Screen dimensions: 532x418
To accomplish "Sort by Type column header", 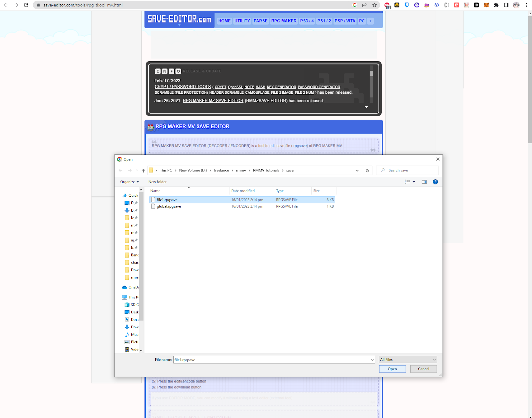I will 293,191.
